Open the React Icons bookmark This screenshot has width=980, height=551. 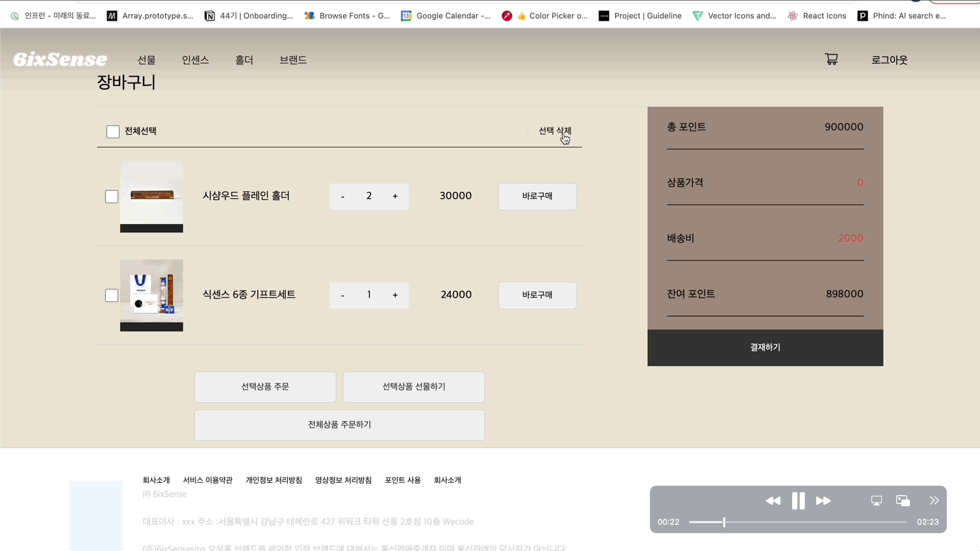tap(817, 16)
